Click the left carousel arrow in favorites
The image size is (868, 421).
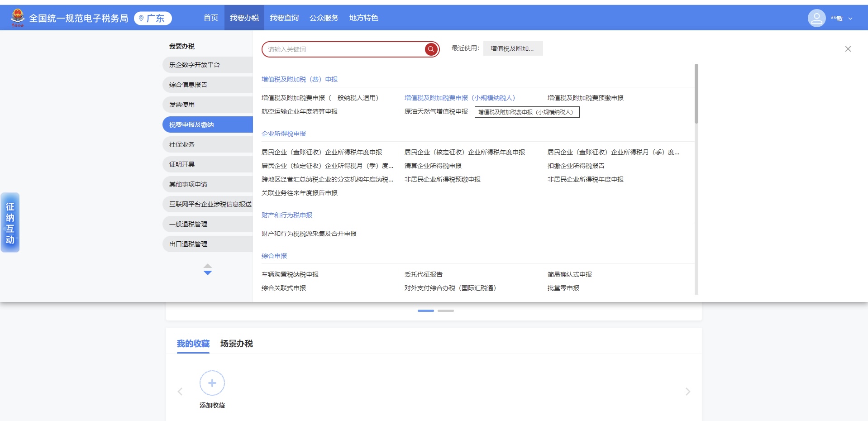180,391
